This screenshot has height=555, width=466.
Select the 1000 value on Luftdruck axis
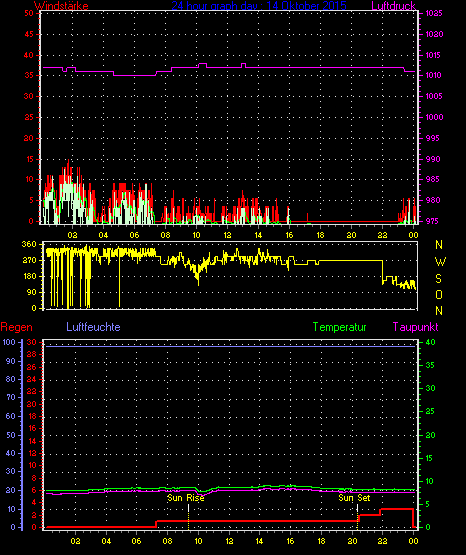point(434,117)
